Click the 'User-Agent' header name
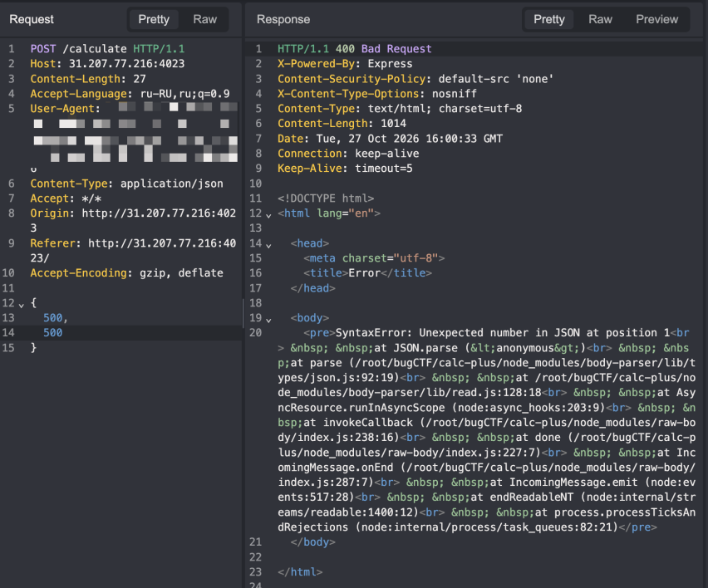 pyautogui.click(x=61, y=109)
